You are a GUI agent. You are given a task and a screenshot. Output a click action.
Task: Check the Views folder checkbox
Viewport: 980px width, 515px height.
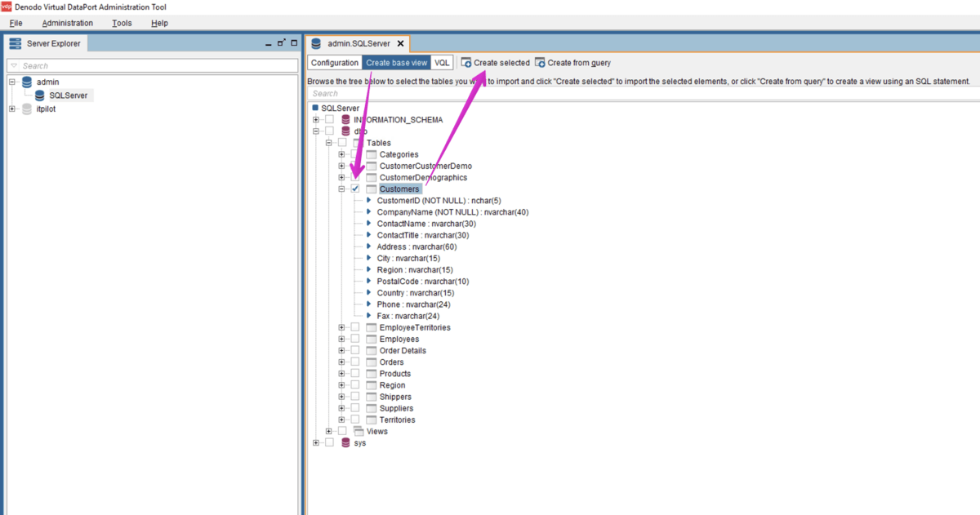coord(342,431)
